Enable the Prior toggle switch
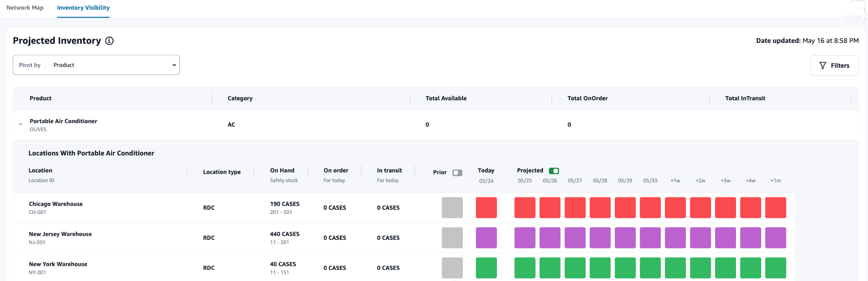This screenshot has height=281, width=868. (457, 172)
